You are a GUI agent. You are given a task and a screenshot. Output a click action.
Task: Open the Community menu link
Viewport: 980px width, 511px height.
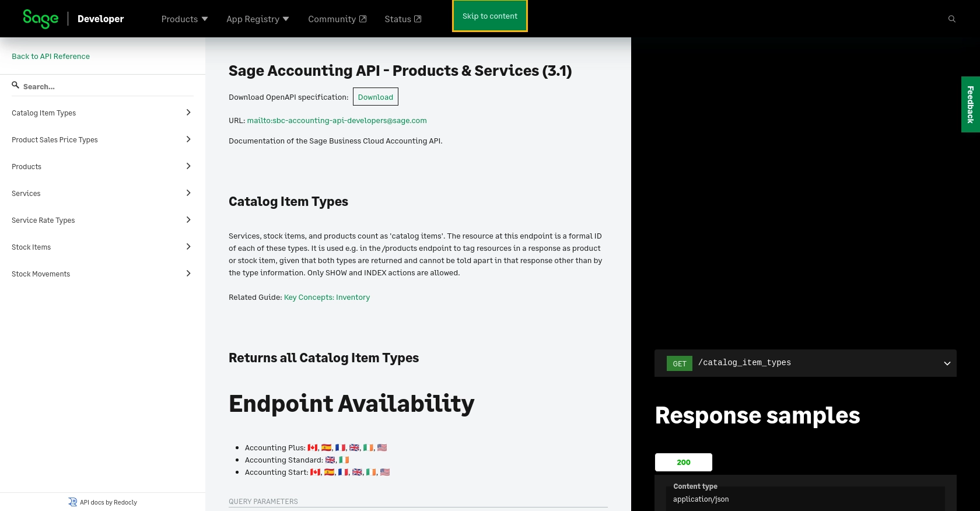coord(337,19)
